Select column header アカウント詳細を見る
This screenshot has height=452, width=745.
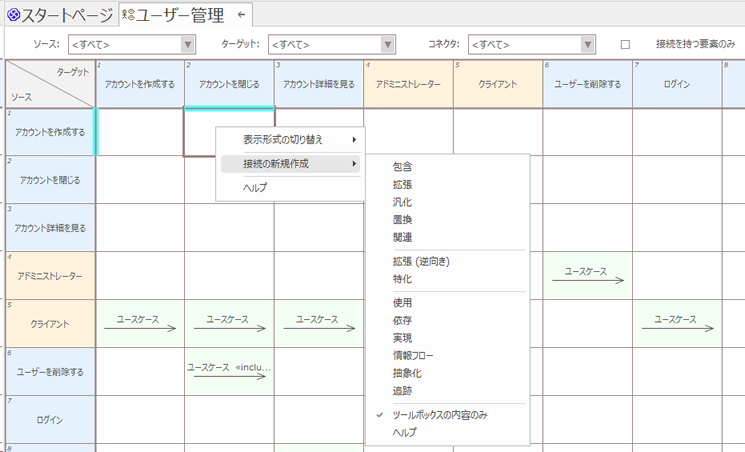tap(319, 84)
